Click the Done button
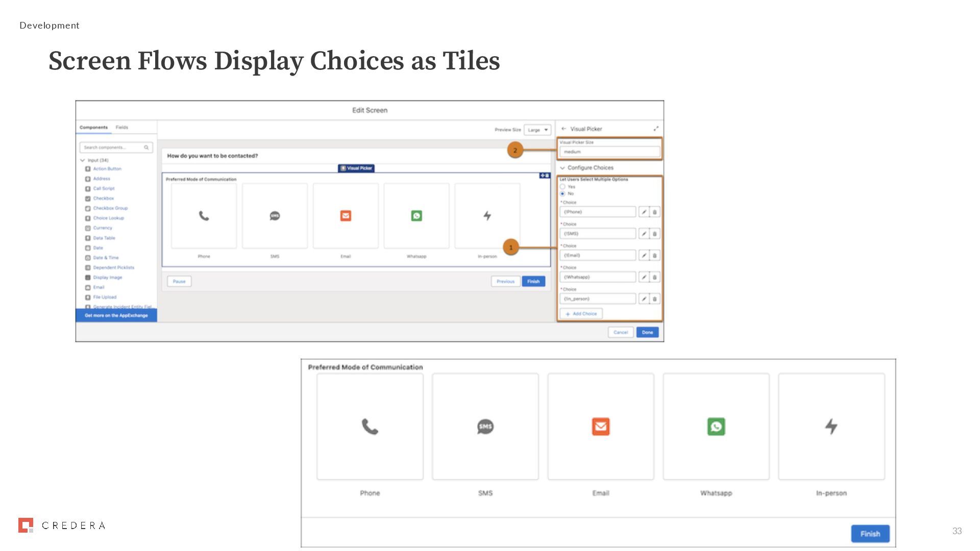 click(647, 332)
